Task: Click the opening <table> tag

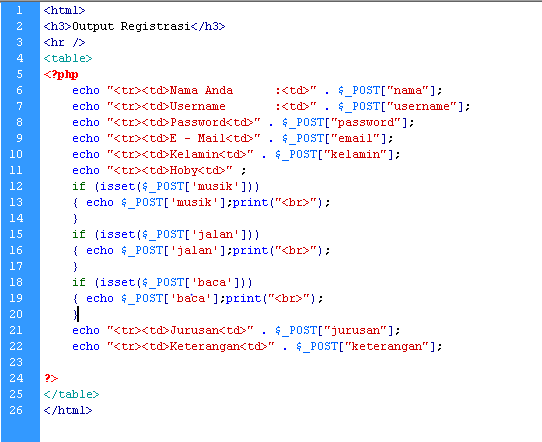Action: 68,58
